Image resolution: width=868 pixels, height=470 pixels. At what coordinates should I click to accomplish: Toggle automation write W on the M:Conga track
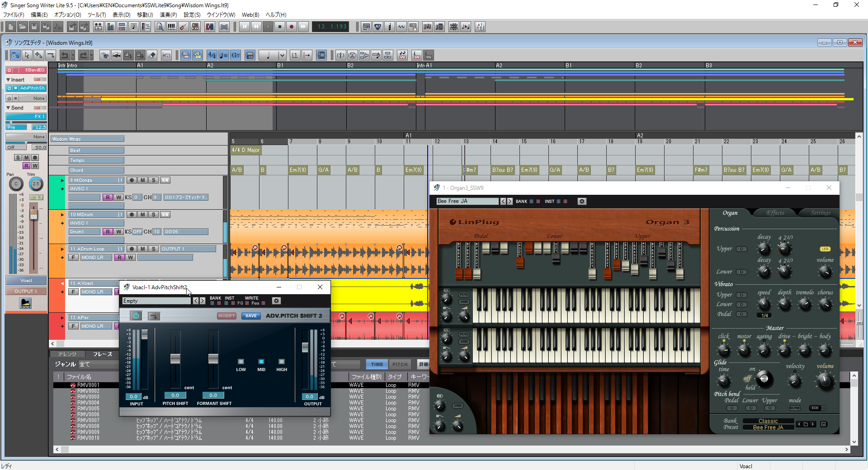pyautogui.click(x=119, y=197)
